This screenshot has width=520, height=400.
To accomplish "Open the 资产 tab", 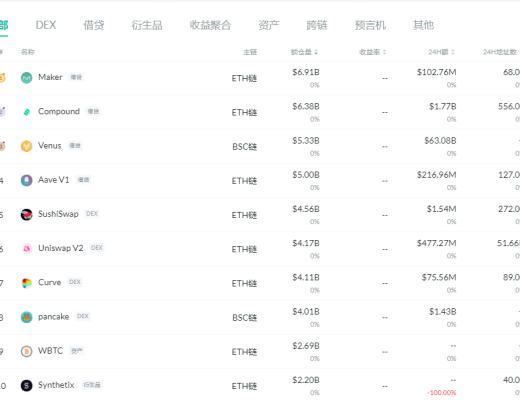I will [269, 25].
